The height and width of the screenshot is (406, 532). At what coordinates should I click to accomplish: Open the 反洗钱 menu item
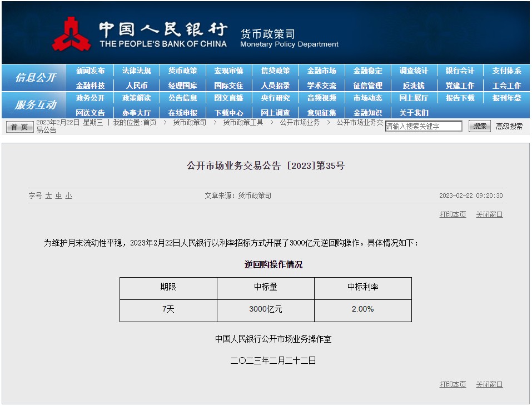click(414, 86)
